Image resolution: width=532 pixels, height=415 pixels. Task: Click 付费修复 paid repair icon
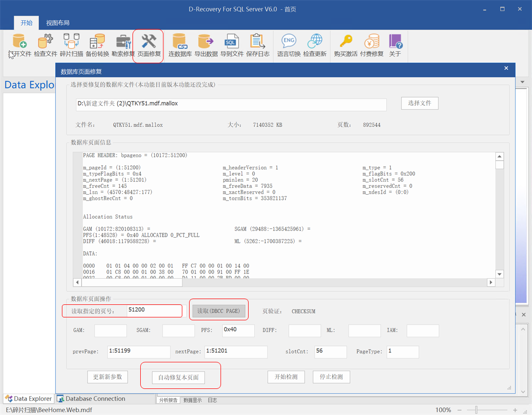(371, 45)
